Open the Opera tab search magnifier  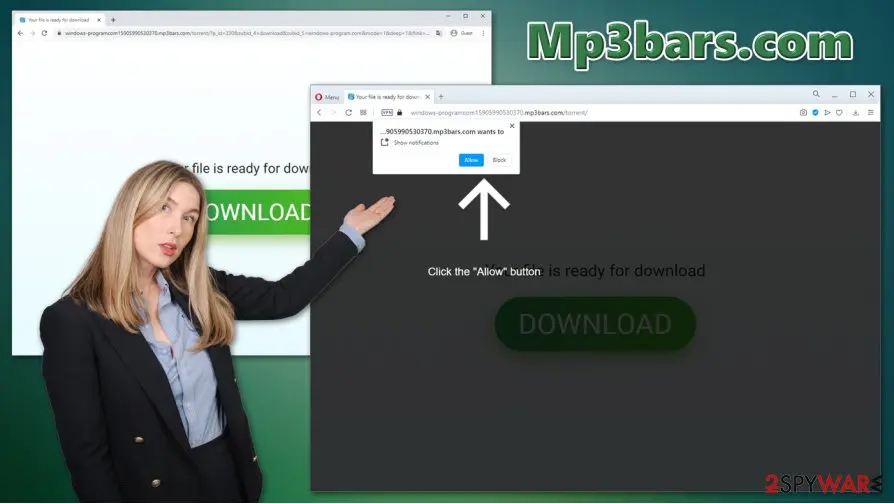816,94
